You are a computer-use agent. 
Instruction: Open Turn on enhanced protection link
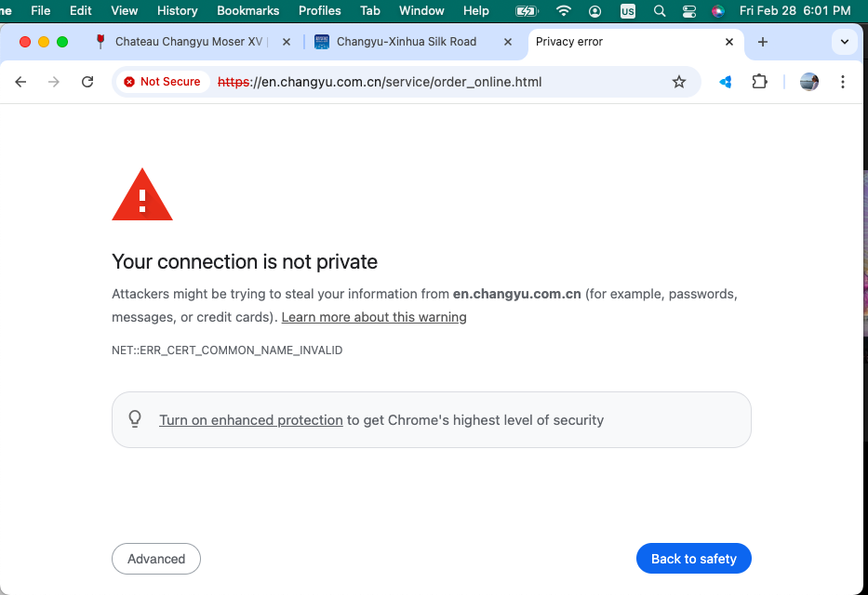click(x=251, y=420)
